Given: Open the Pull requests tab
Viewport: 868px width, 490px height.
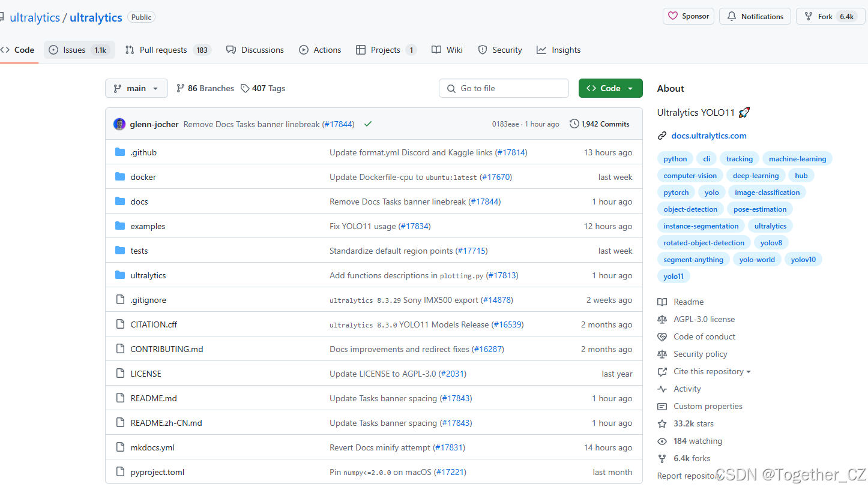Looking at the screenshot, I should (168, 50).
